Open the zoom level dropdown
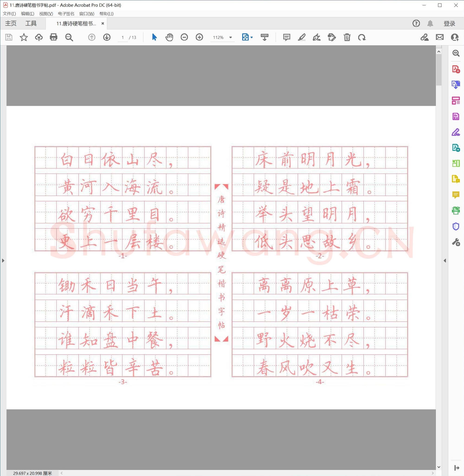Image resolution: width=464 pixels, height=476 pixels. 230,37
